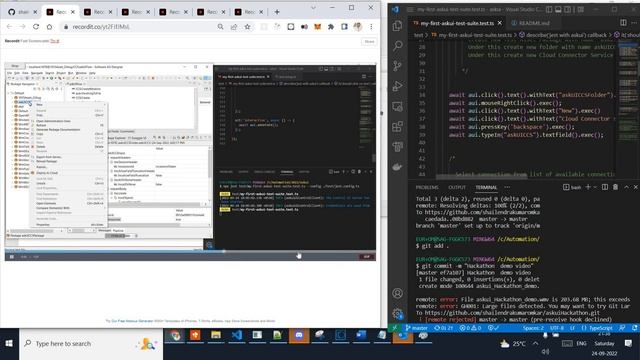Open Chrome profile avatar
This screenshot has height=360, width=640.
[x=358, y=27]
